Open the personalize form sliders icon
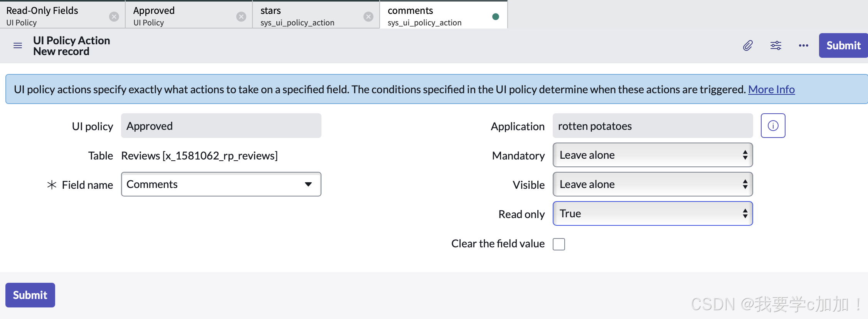This screenshot has width=868, height=319. point(775,45)
